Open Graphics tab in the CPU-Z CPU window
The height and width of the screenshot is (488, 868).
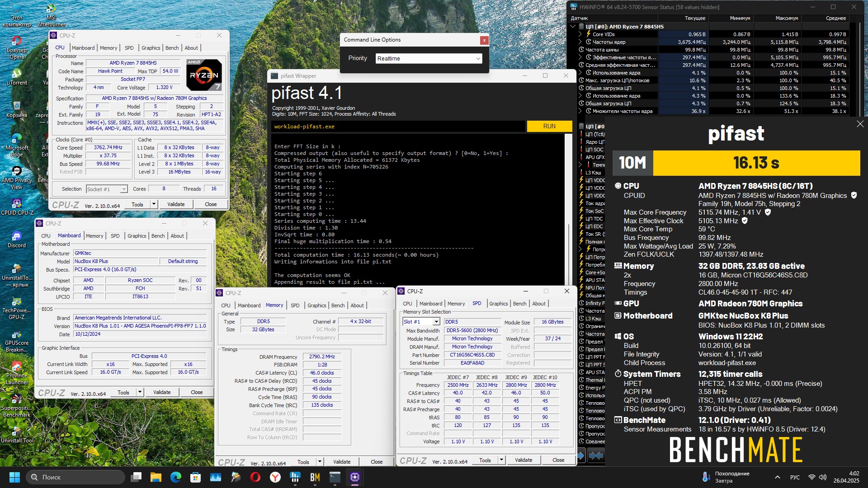coord(151,48)
